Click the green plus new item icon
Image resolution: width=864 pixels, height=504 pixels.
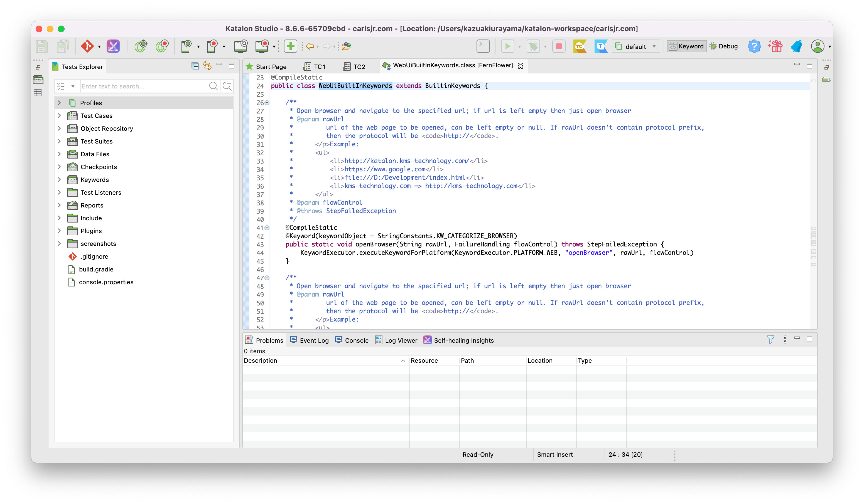290,46
